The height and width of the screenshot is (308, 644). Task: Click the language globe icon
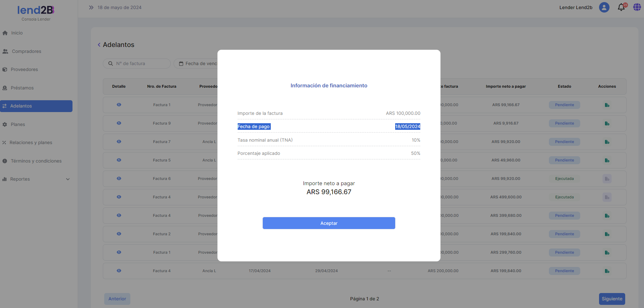(x=637, y=7)
